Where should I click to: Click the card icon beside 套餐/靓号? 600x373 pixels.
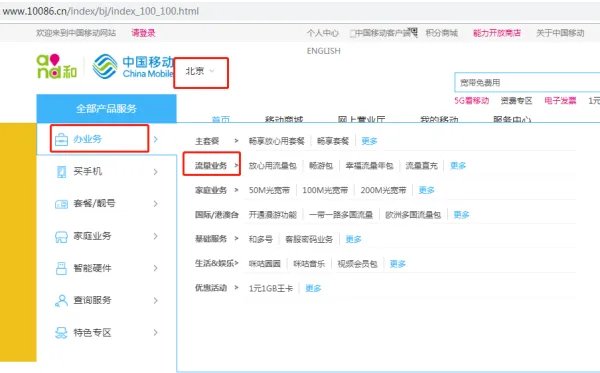(61, 204)
